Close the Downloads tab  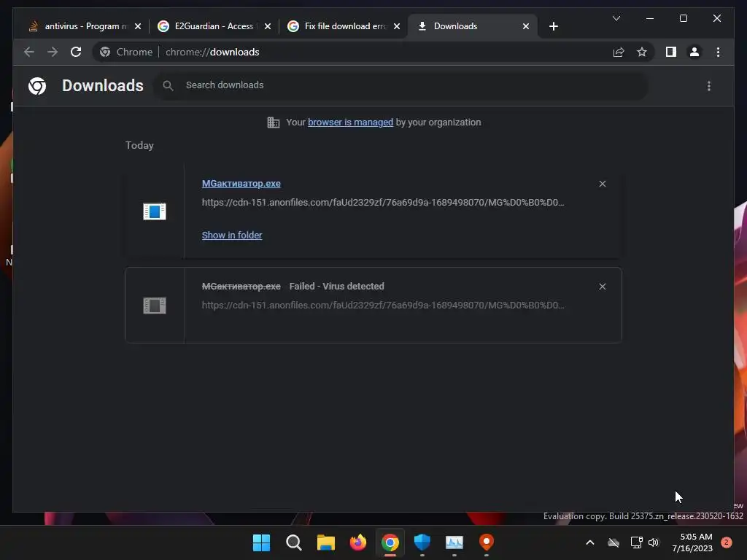[x=526, y=26]
